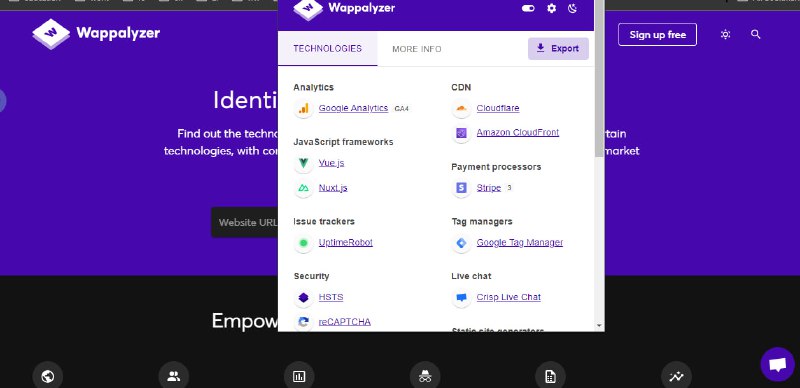800x388 pixels.
Task: Switch website theme with the sun icon
Action: (x=725, y=34)
